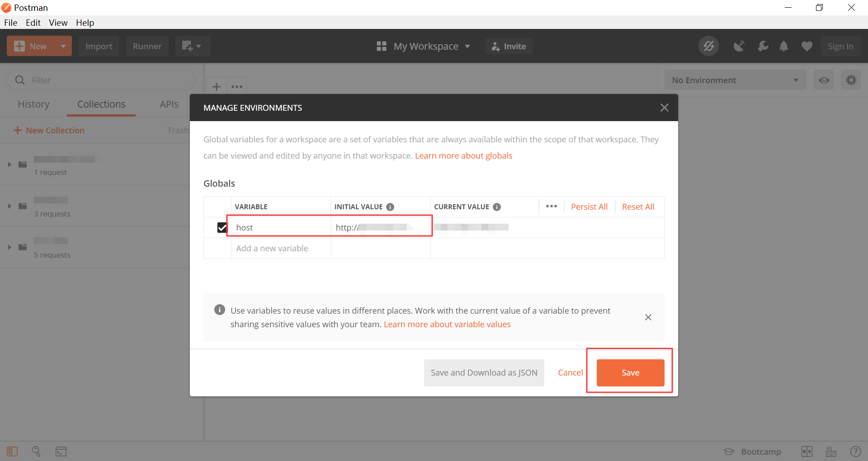This screenshot has height=461, width=868.
Task: Click the heart icon in header
Action: click(x=807, y=46)
